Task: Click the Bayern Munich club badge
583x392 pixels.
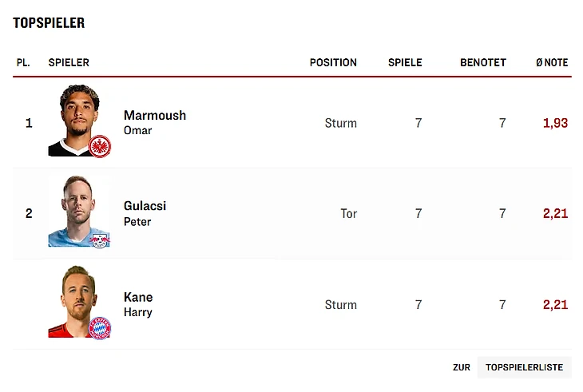Action: pos(100,327)
